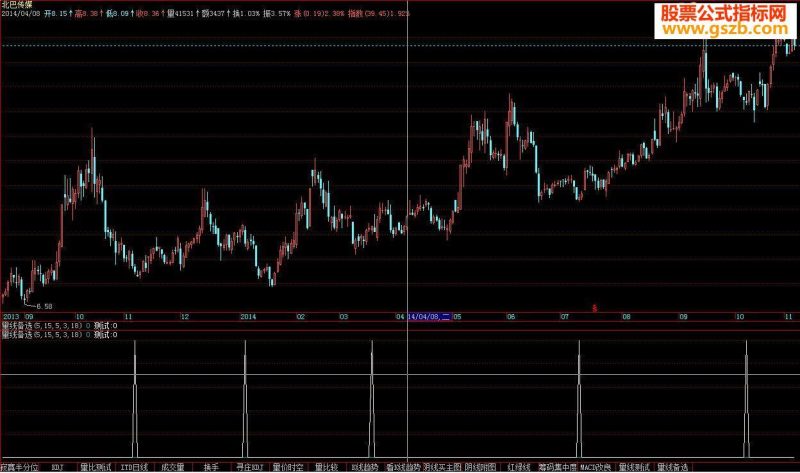Click the first white signal spike in indicator pane
The image size is (800, 473).
pos(135,399)
